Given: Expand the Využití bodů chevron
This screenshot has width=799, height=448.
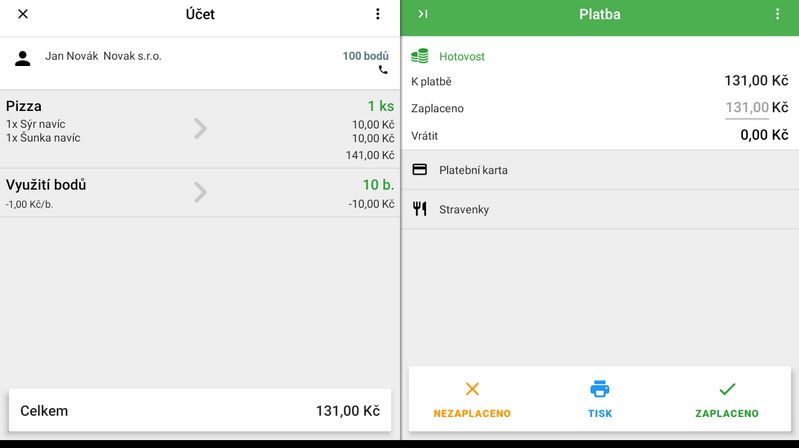Looking at the screenshot, I should pos(200,192).
